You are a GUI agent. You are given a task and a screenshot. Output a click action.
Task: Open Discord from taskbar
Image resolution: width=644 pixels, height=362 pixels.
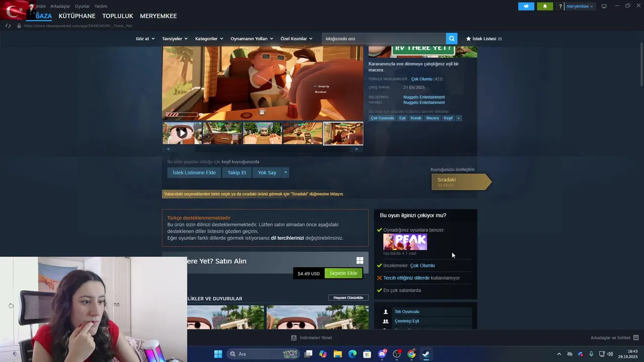(x=382, y=354)
